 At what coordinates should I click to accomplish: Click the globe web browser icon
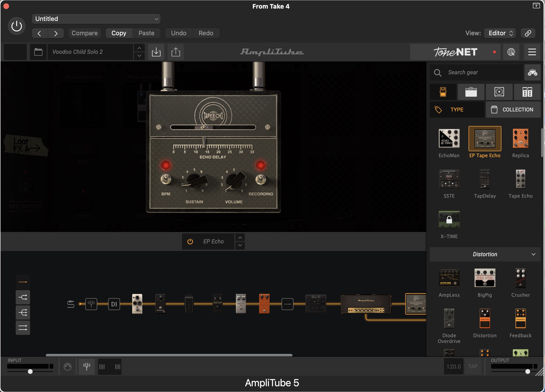[511, 52]
